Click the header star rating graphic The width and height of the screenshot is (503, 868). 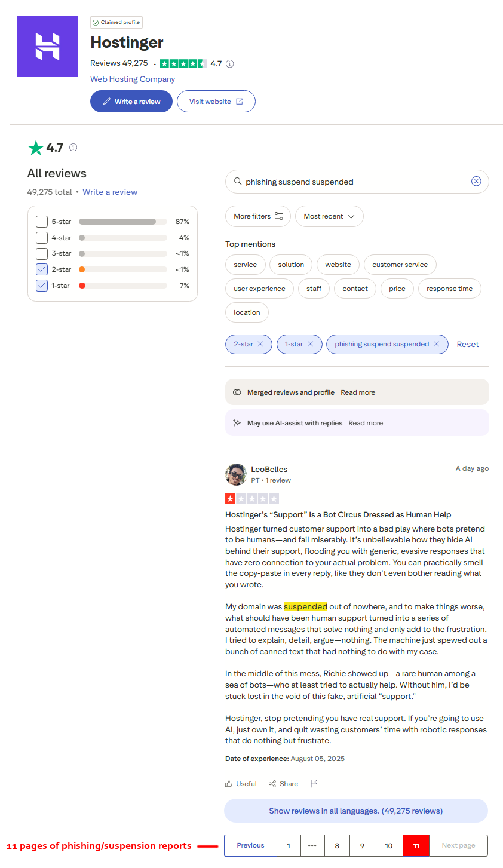[183, 63]
